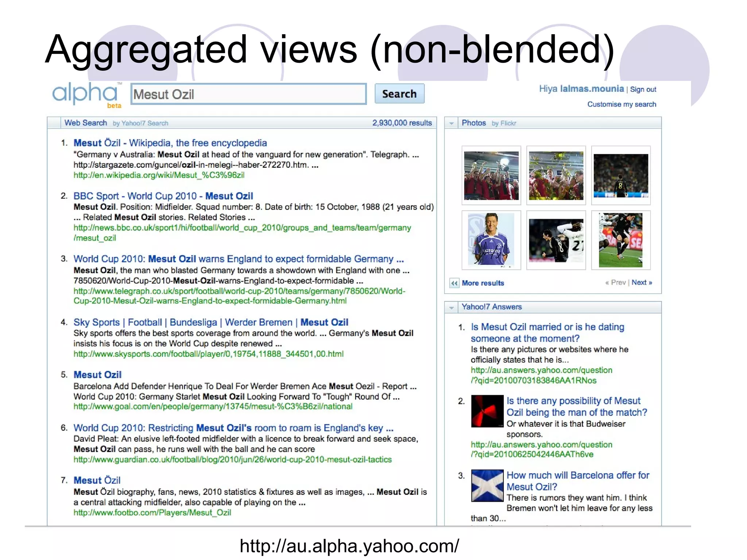Open result 5 titled Mesut Ozil
The width and height of the screenshot is (747, 560).
(97, 375)
